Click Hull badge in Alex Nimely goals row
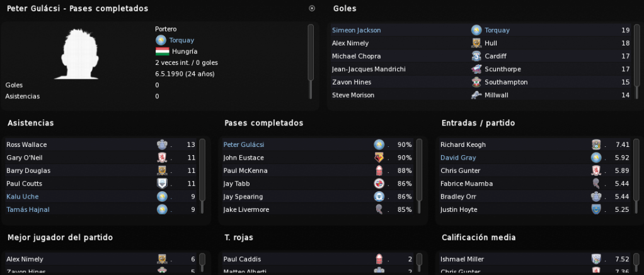644x275 pixels. pos(476,43)
